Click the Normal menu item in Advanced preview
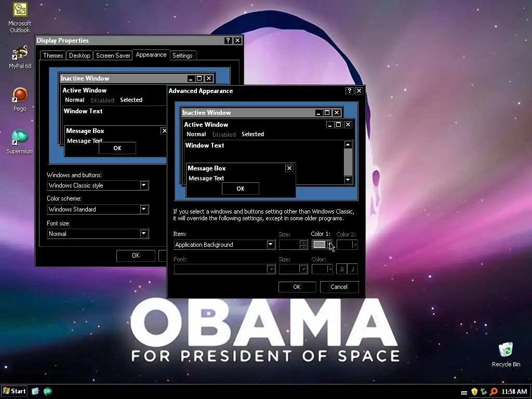This screenshot has height=399, width=532. [196, 134]
